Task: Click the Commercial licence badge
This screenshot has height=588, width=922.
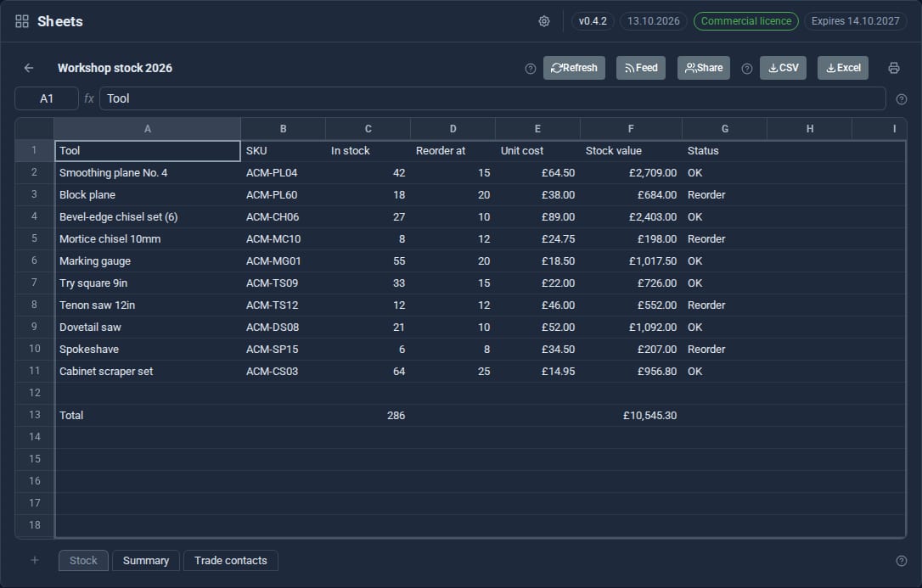Action: tap(746, 21)
